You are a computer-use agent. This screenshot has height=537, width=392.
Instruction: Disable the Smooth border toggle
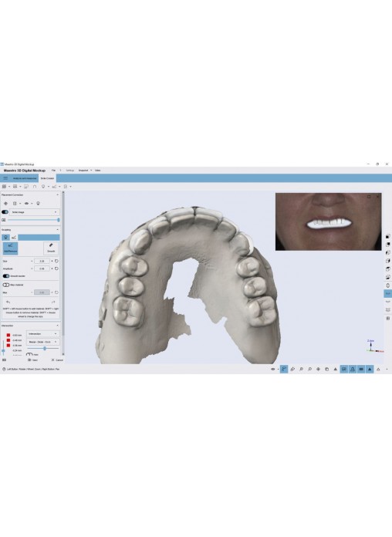click(6, 276)
